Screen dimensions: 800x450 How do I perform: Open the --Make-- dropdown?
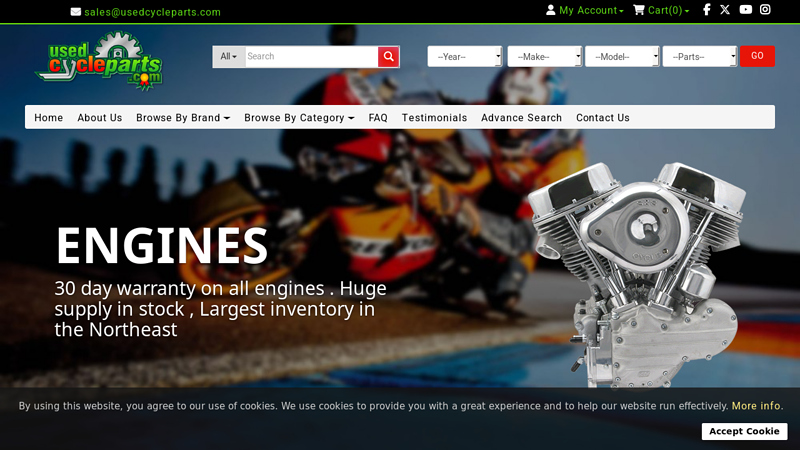point(544,57)
